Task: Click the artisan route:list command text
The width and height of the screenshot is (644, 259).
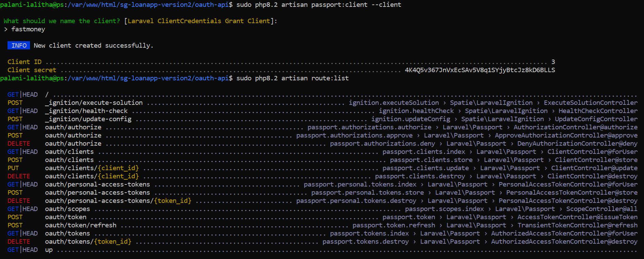Action: tap(315, 78)
